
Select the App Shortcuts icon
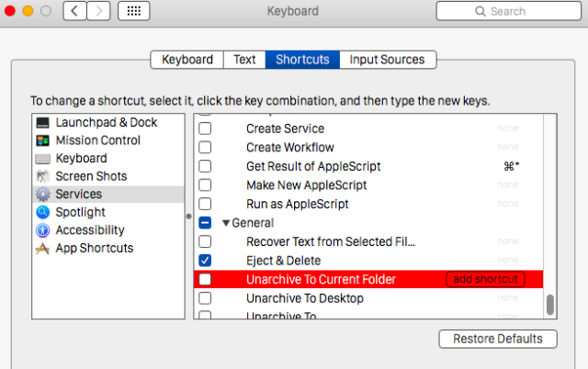42,248
